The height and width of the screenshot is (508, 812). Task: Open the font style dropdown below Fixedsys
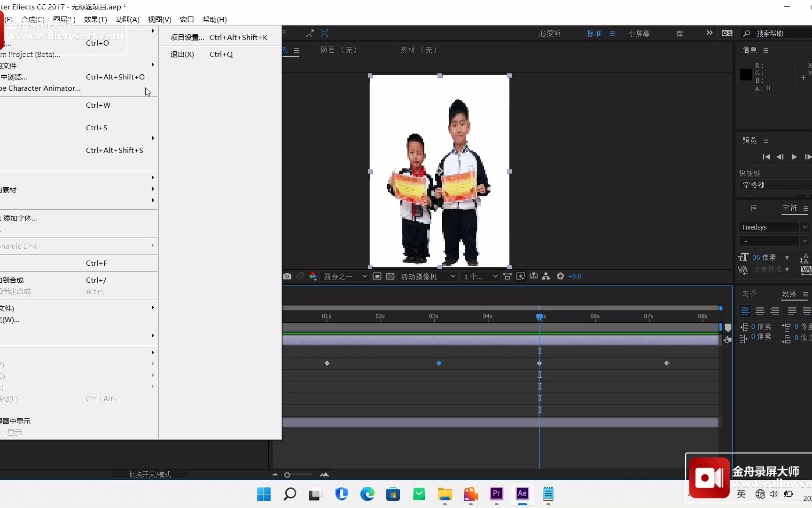coord(774,241)
